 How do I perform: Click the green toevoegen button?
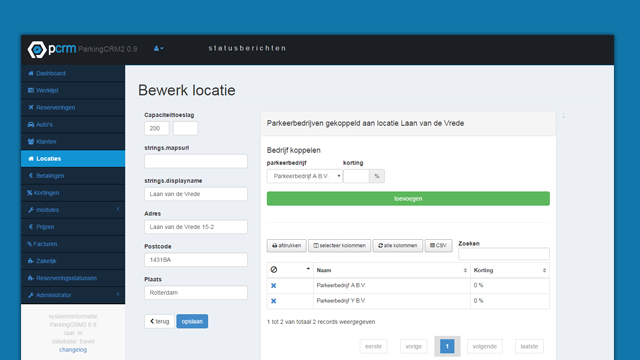408,199
